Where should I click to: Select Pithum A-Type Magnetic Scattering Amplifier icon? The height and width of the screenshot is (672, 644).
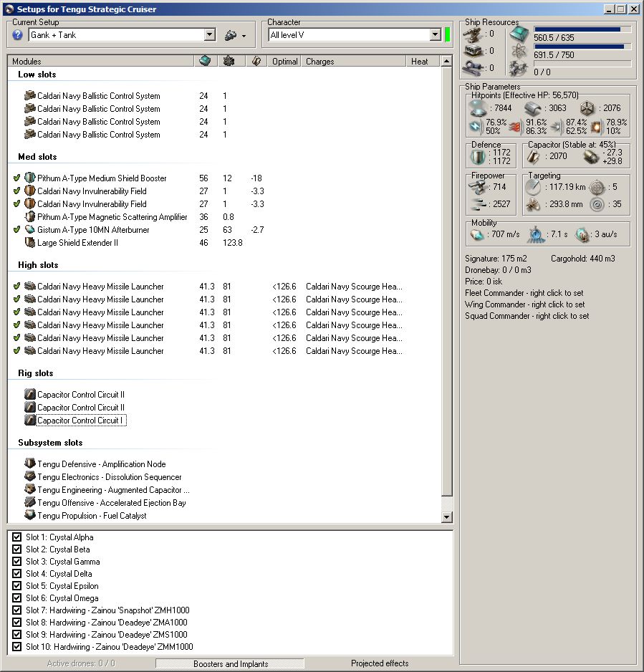[29, 216]
